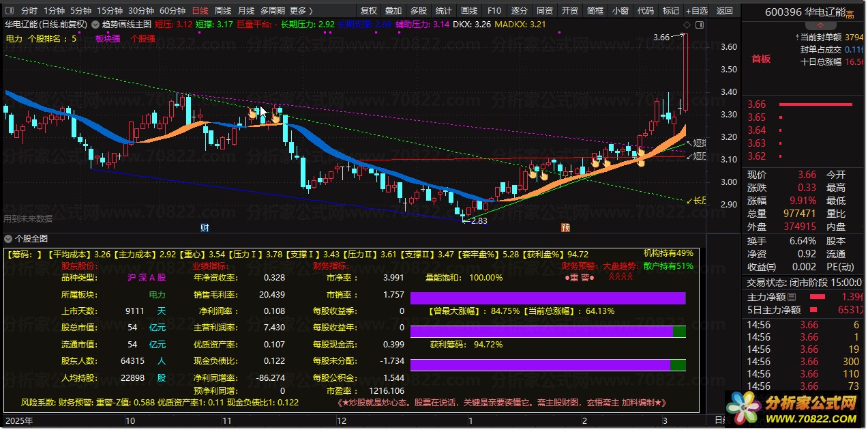Click the 2.83 low price label
Viewport: 868px width, 430px height.
(x=479, y=220)
